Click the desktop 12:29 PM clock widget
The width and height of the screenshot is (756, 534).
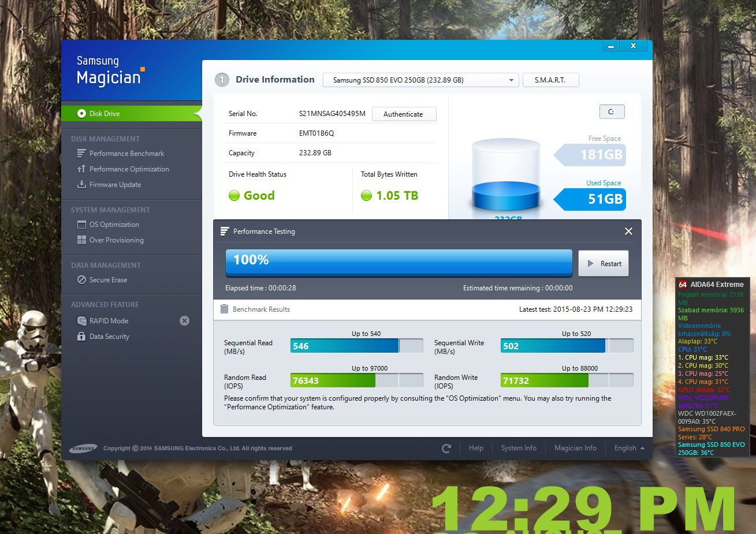[582, 509]
